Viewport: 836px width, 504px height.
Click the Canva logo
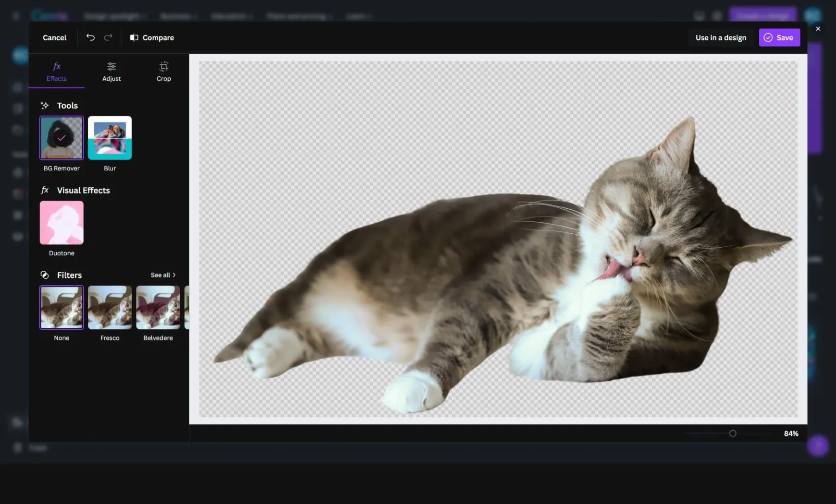click(49, 16)
